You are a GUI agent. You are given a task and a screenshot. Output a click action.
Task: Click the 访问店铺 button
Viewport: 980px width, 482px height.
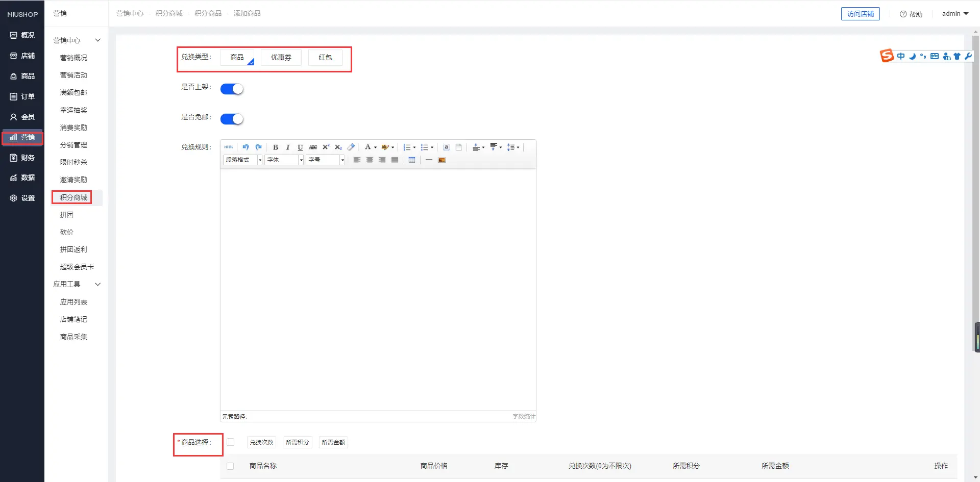point(860,14)
